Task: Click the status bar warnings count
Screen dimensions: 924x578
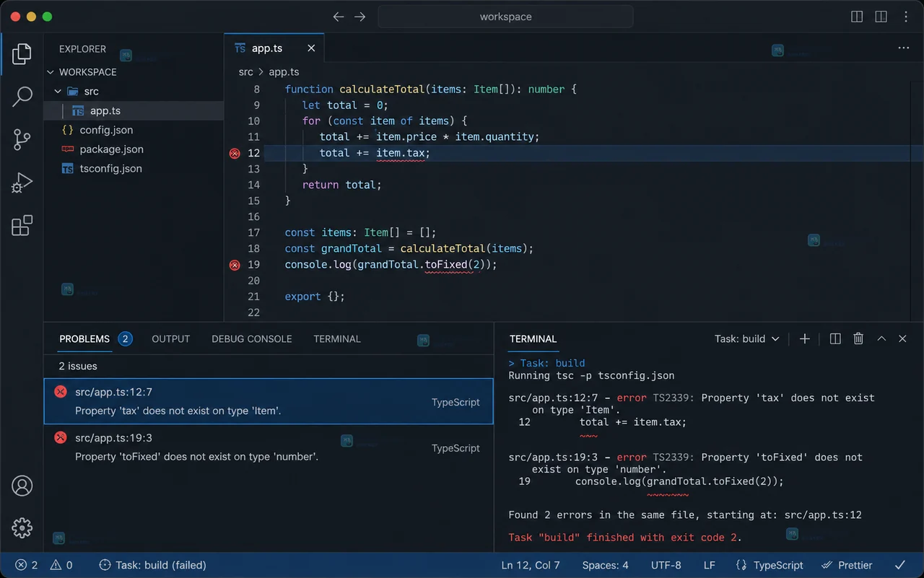Action: [61, 566]
